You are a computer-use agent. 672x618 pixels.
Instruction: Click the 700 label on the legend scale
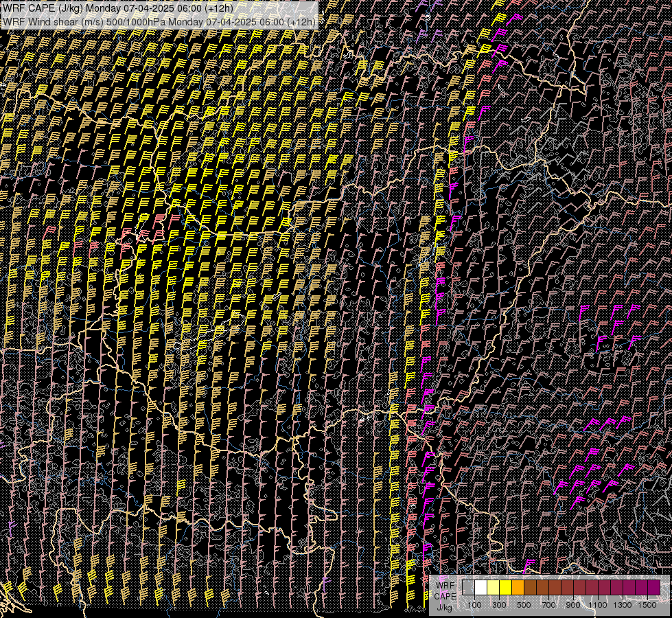pos(548,605)
